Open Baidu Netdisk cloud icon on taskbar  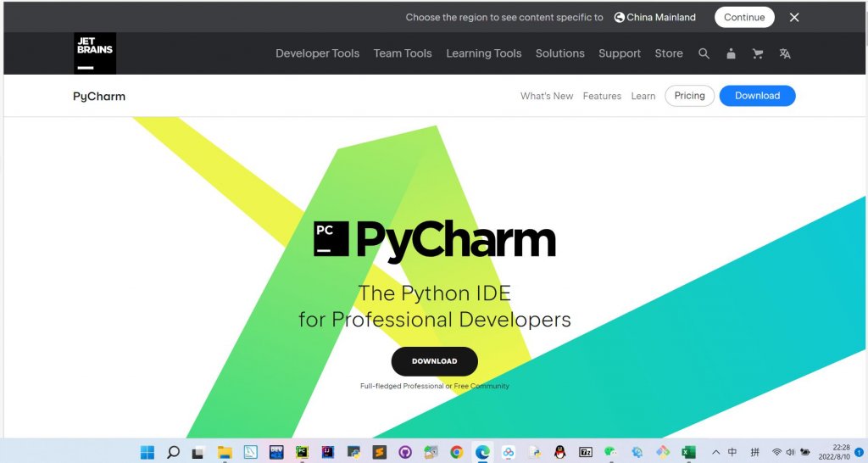509,453
